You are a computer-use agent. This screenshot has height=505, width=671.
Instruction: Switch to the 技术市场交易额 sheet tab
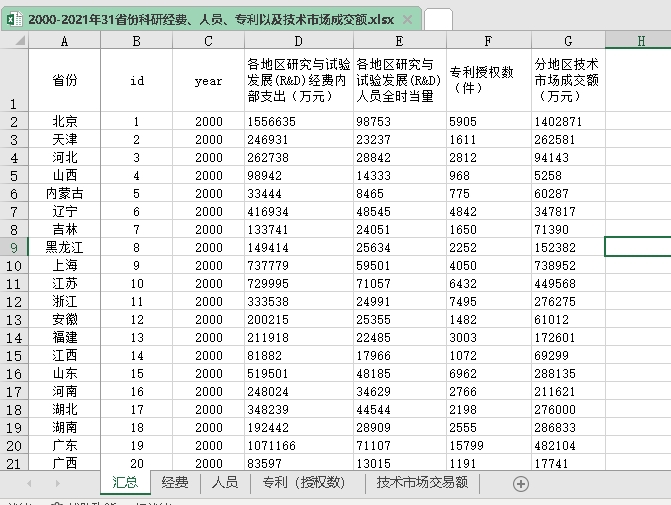click(x=422, y=482)
